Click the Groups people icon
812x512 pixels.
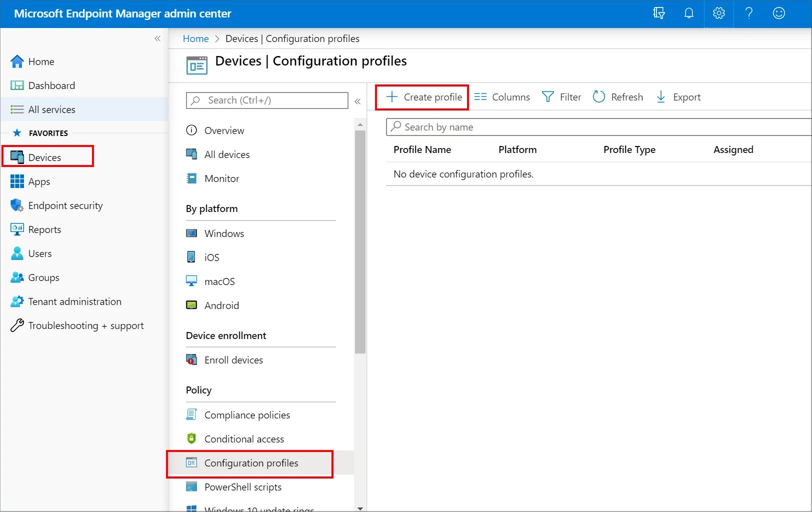[x=17, y=277]
